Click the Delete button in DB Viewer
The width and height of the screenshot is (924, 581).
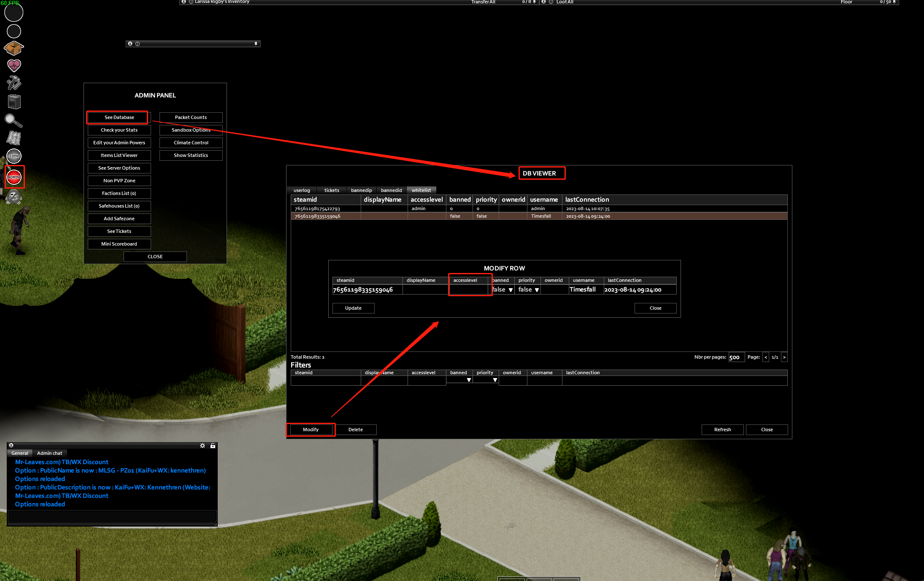(x=356, y=430)
